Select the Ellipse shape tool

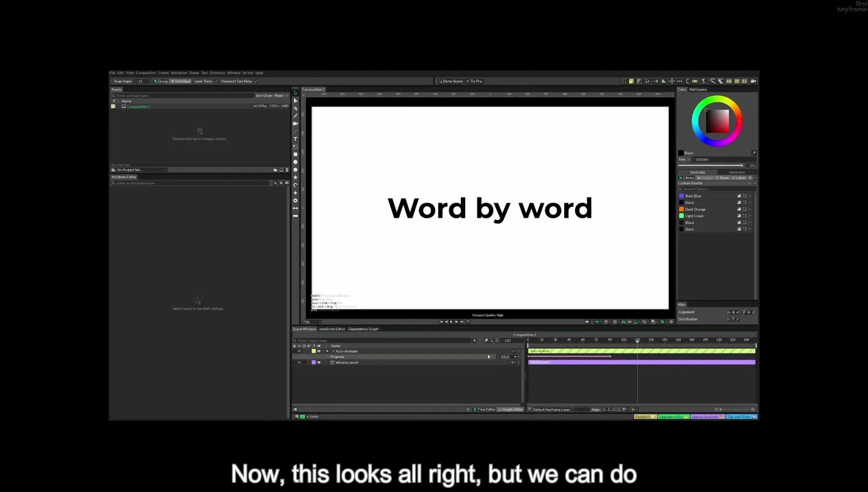tap(295, 162)
